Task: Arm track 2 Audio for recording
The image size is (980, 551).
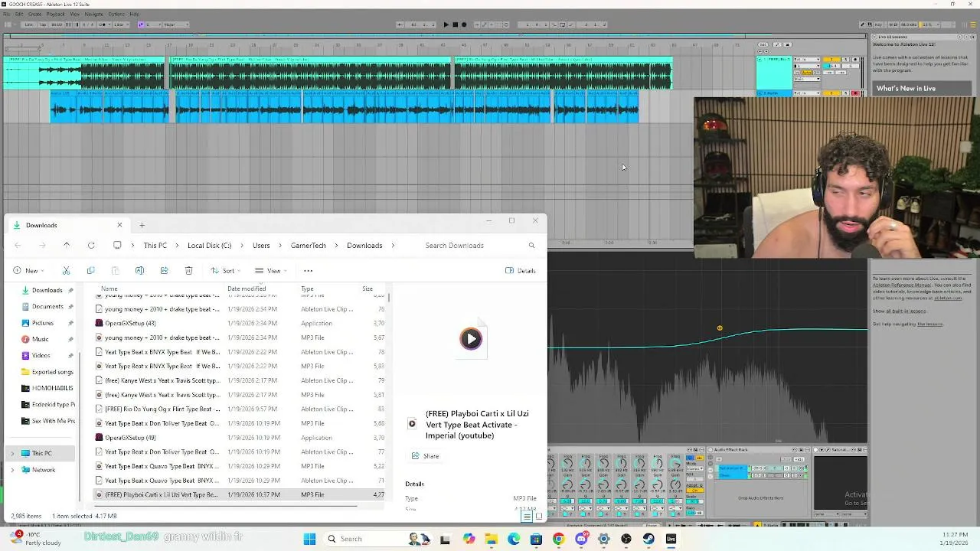Action: click(855, 93)
